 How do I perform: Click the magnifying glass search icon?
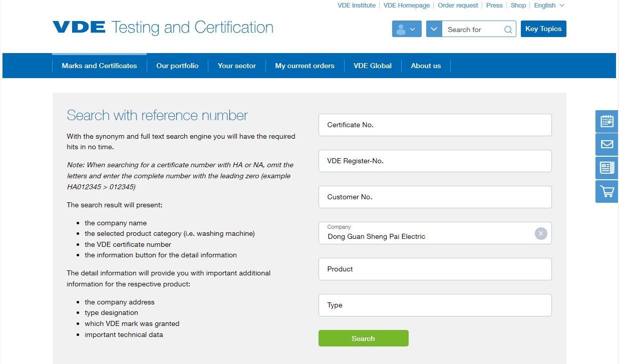click(508, 30)
